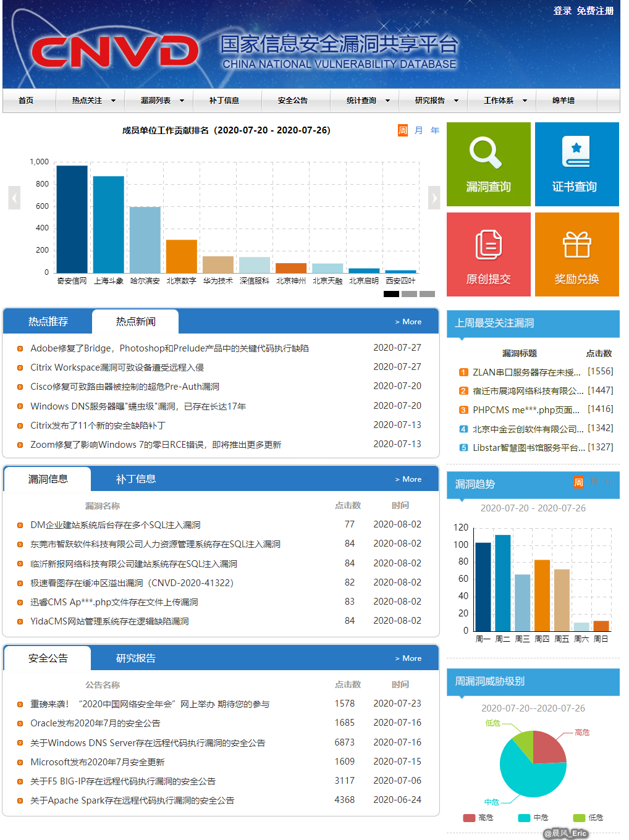629x840 pixels.
Task: Click the magnifier icon for 漏洞查询
Action: [486, 153]
